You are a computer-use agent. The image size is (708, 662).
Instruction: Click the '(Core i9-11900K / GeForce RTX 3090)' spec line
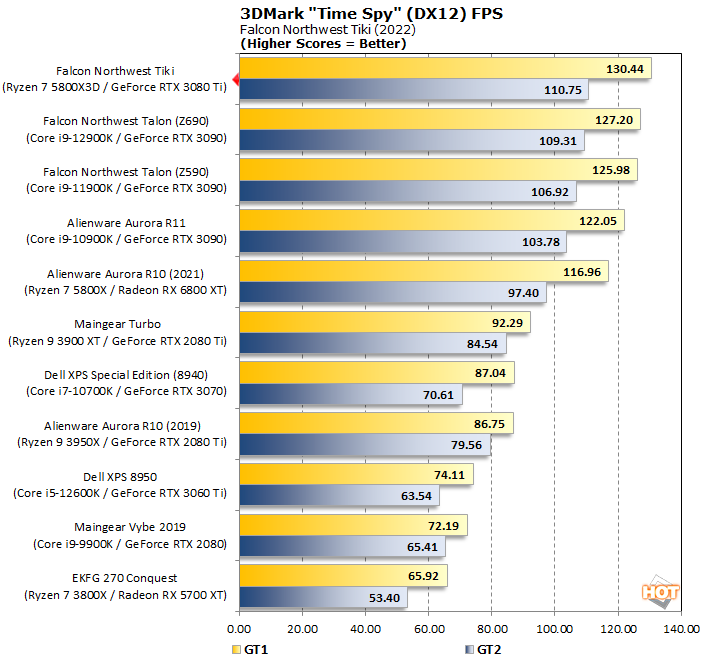[126, 188]
